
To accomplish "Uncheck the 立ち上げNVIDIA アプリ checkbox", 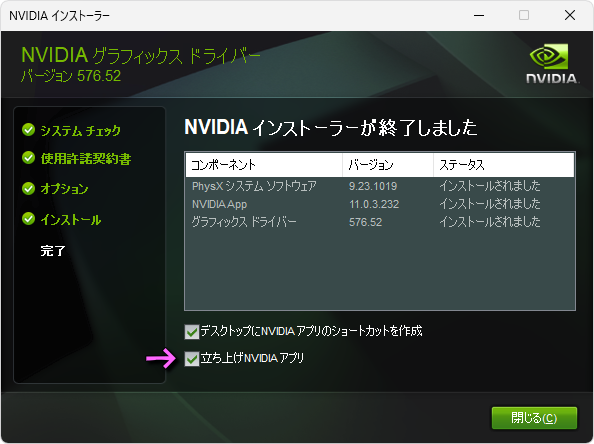I will tap(192, 359).
